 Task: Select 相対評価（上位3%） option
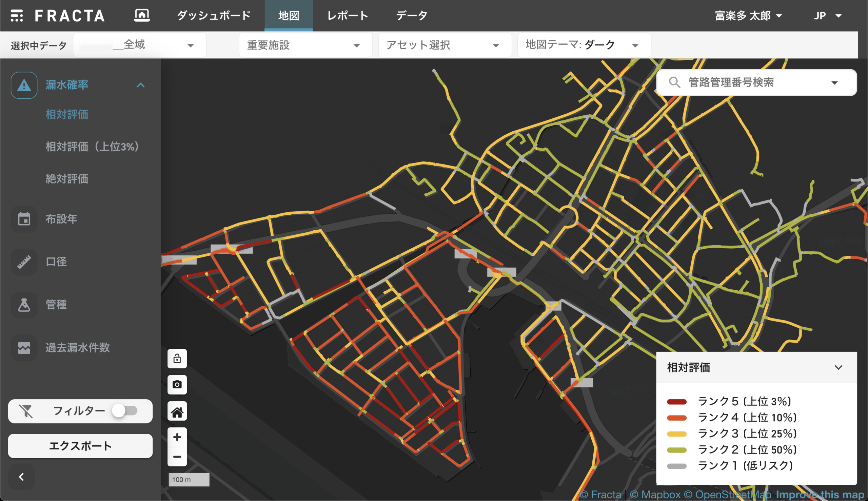92,147
